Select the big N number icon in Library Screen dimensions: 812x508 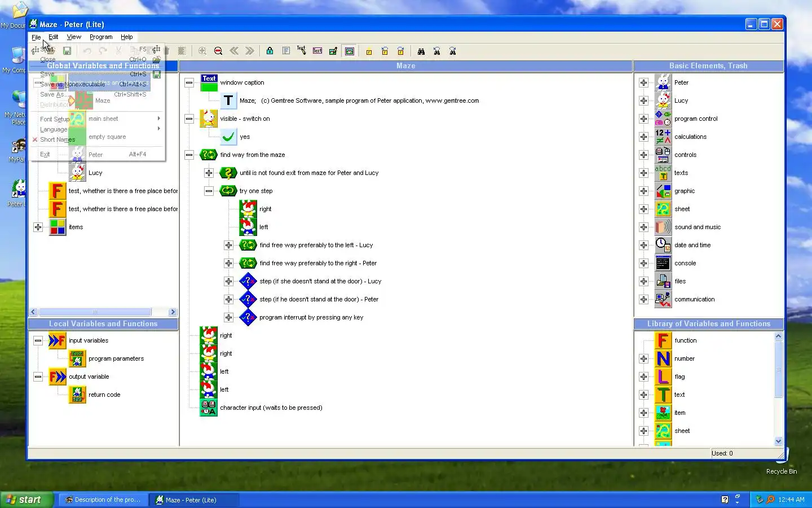click(x=663, y=358)
